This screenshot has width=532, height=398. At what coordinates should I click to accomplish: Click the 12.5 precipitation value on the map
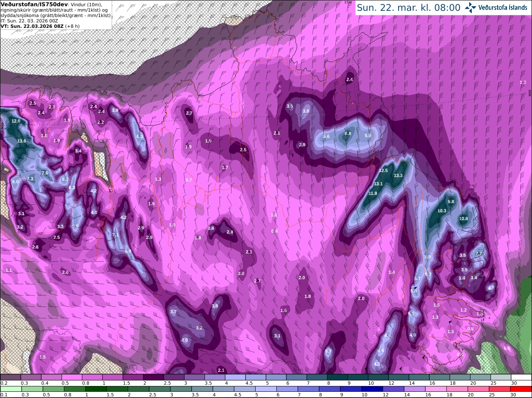(x=383, y=171)
